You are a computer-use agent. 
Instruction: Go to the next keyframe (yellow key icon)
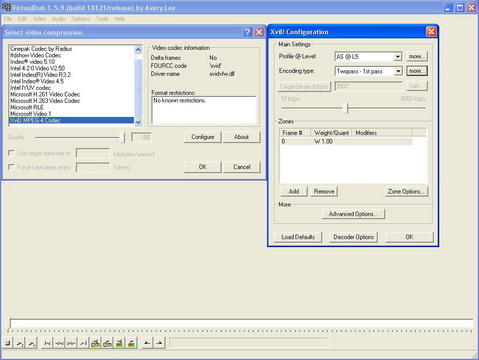(x=107, y=343)
